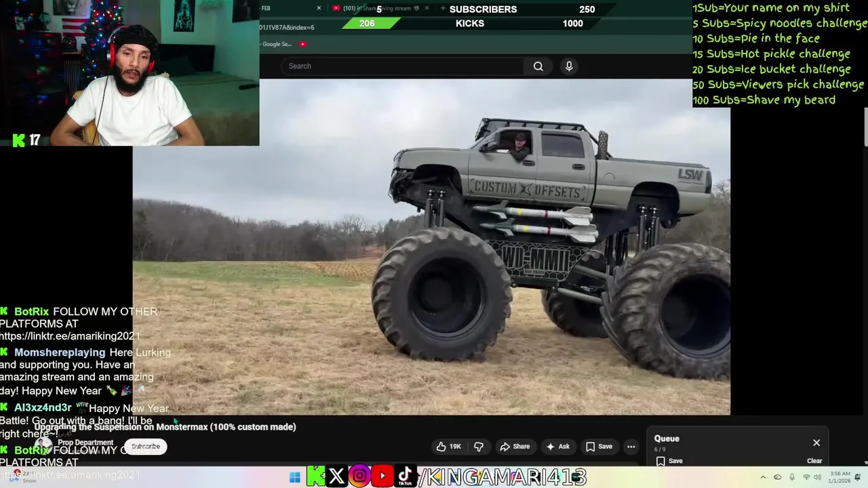This screenshot has height=488, width=868.
Task: Save the video to a playlist
Action: click(x=599, y=446)
